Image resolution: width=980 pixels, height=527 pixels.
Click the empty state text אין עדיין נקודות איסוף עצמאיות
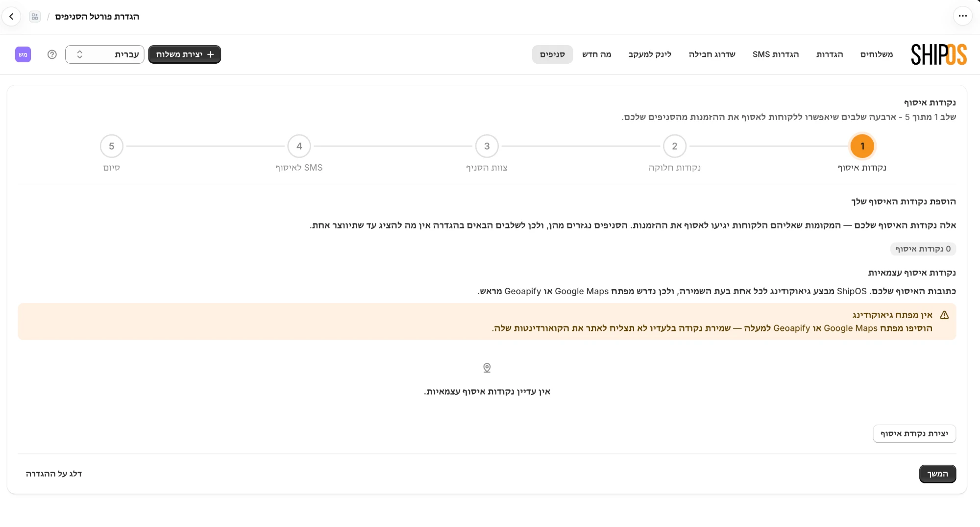click(487, 392)
